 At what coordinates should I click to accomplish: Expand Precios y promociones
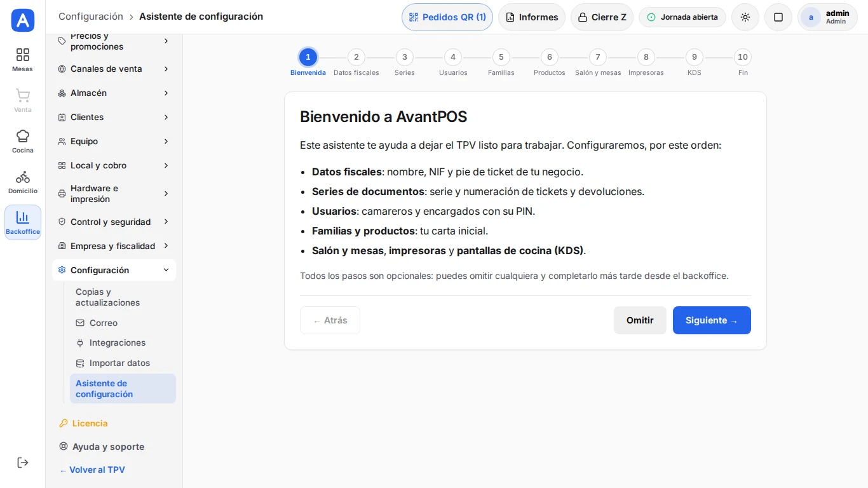[x=114, y=41]
